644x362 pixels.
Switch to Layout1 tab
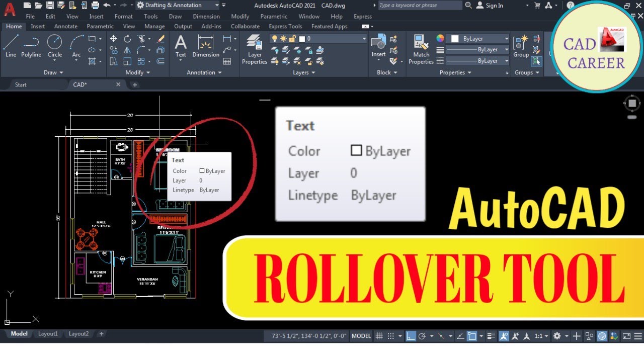(x=48, y=334)
